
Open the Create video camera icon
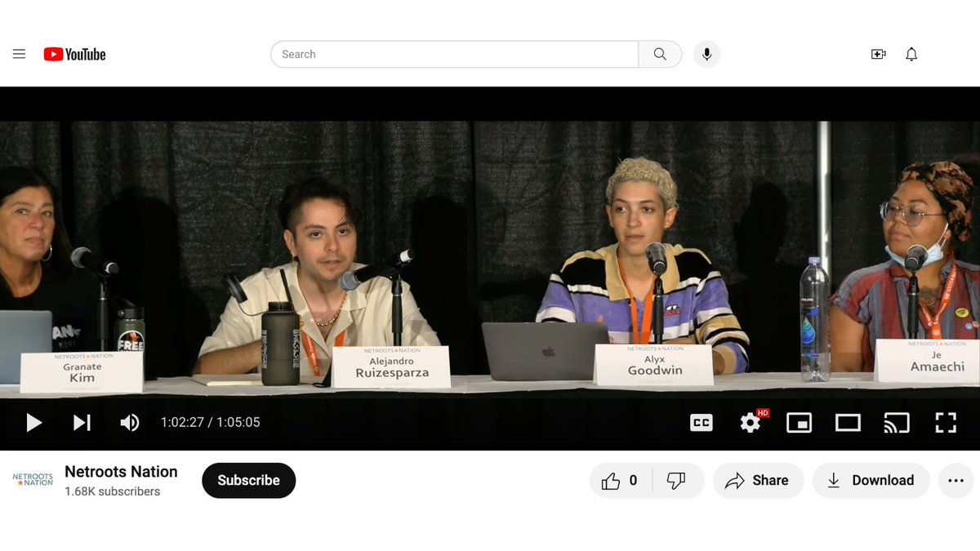tap(879, 54)
